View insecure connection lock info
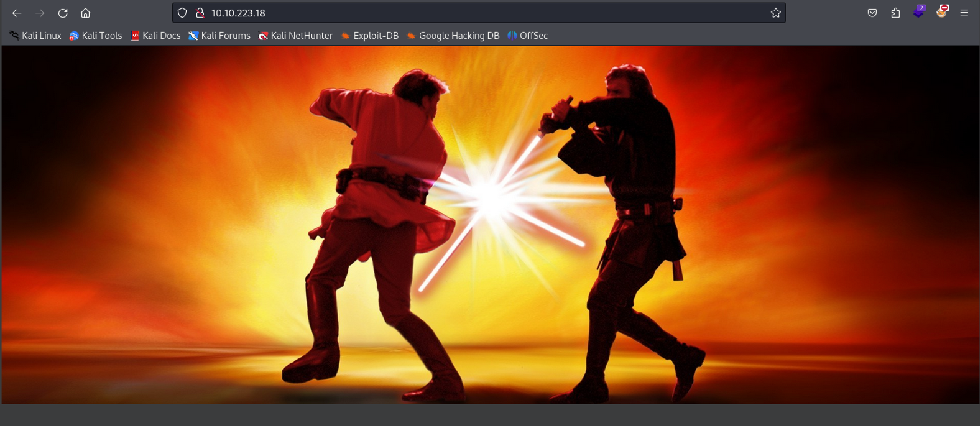The width and height of the screenshot is (980, 426). point(200,13)
